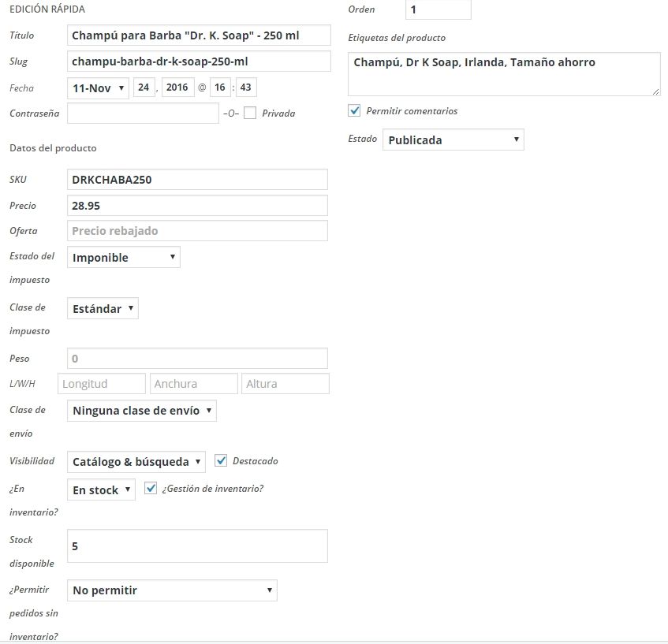Screen dimensions: 668x644
Task: Click the ¿Gestión de inventario? label
Action: click(213, 489)
